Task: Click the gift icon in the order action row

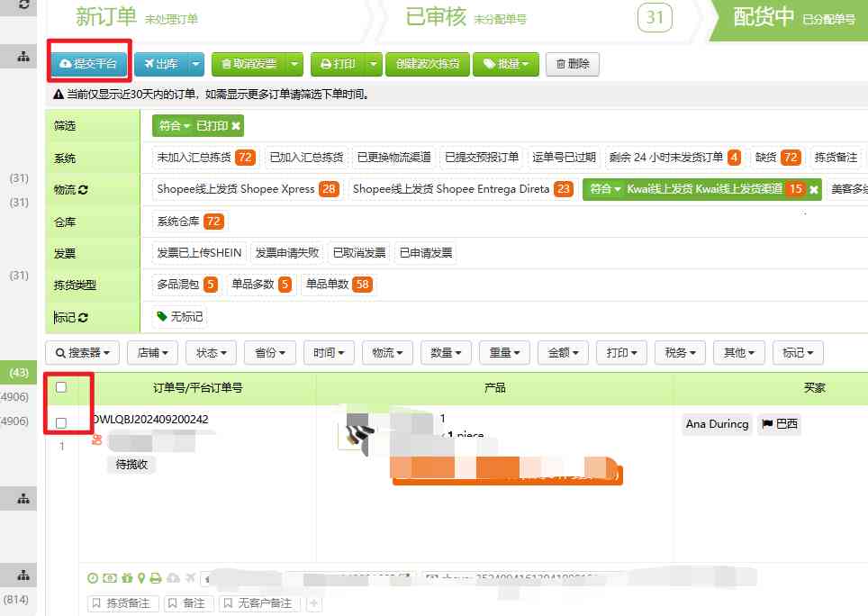Action: click(125, 577)
